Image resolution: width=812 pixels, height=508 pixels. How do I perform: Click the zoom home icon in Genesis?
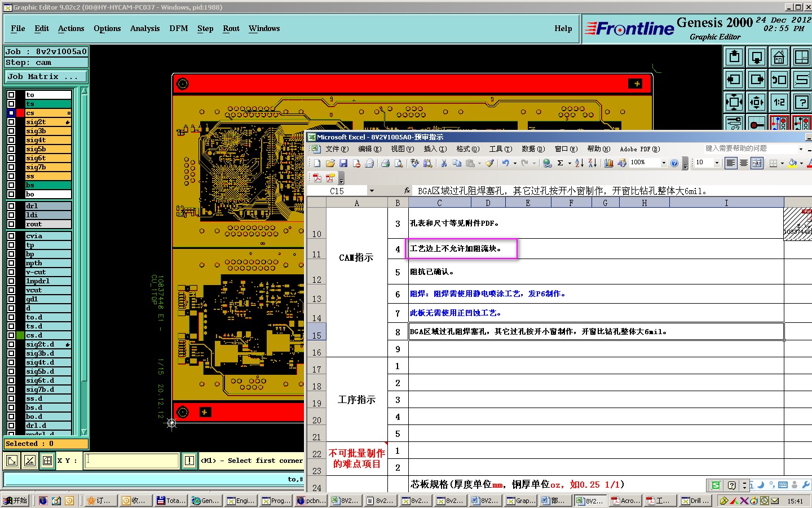click(779, 57)
